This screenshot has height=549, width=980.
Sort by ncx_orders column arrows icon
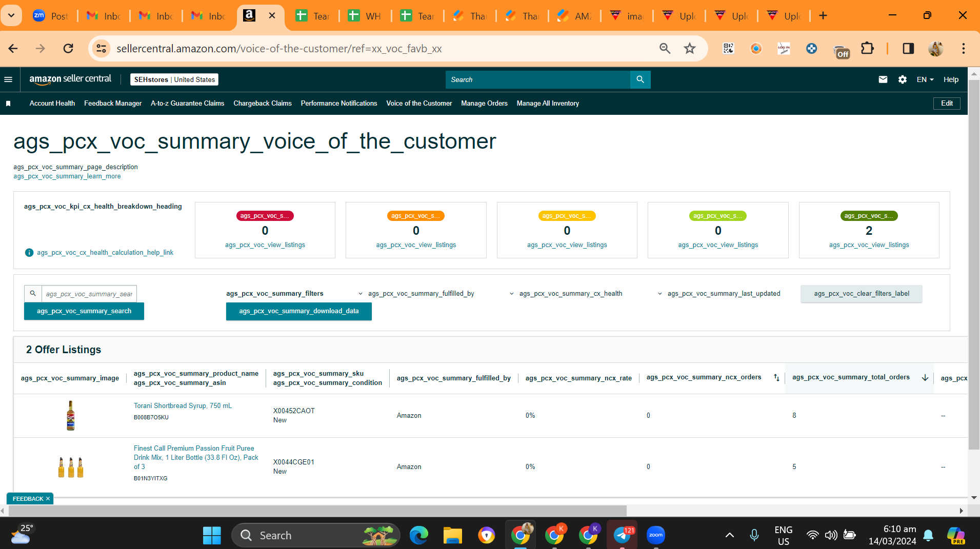pos(776,378)
